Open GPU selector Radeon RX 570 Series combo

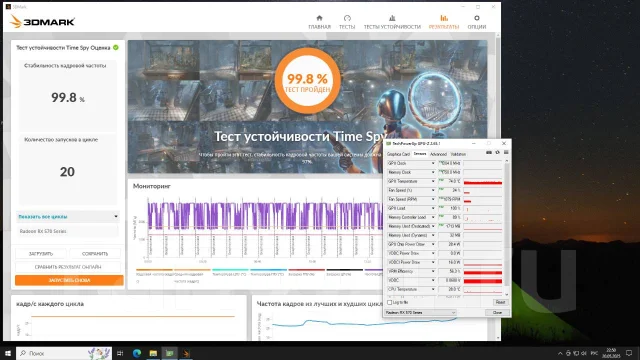420,313
